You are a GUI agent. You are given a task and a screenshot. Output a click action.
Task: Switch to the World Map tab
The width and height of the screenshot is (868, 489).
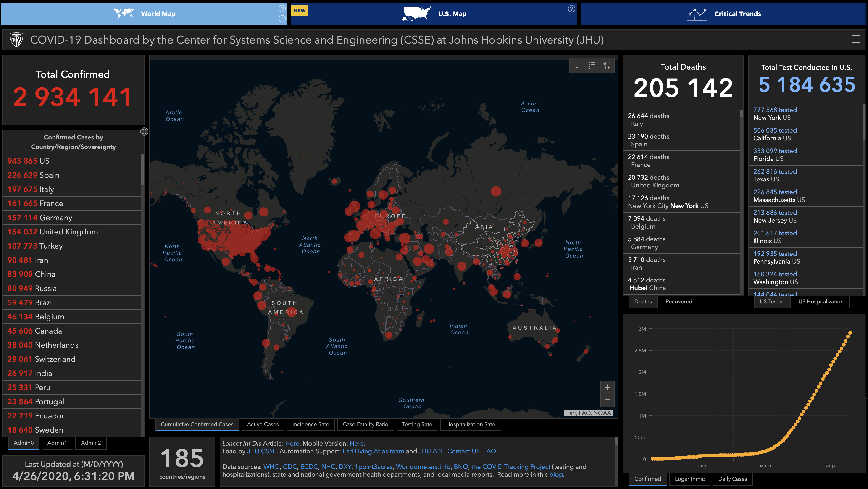[144, 14]
